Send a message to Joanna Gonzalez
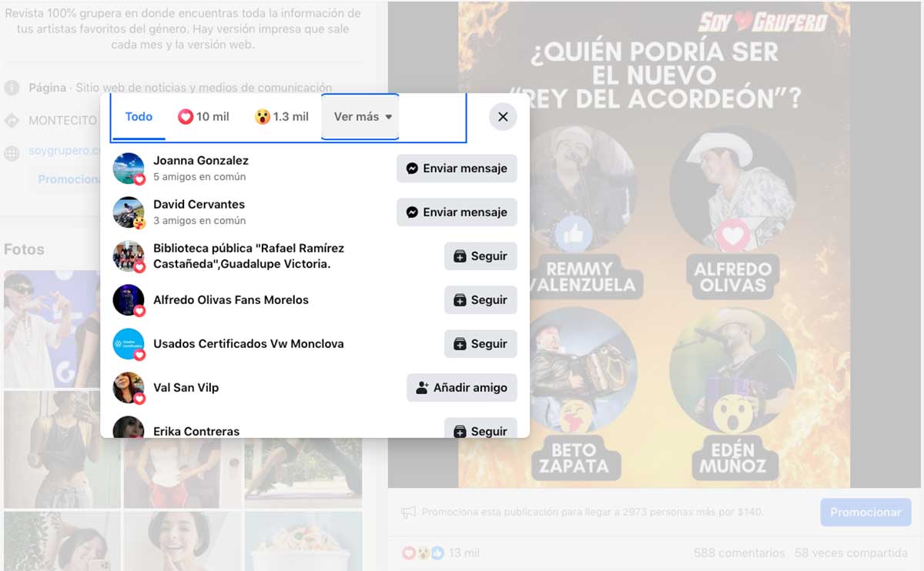 point(457,169)
